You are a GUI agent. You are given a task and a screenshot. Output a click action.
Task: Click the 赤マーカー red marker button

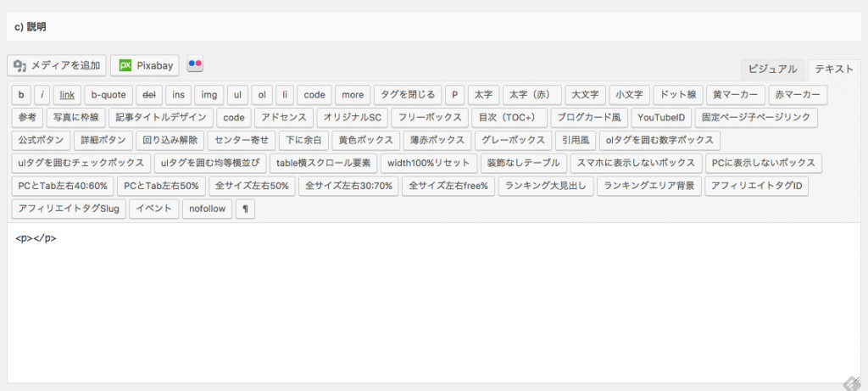click(x=797, y=95)
